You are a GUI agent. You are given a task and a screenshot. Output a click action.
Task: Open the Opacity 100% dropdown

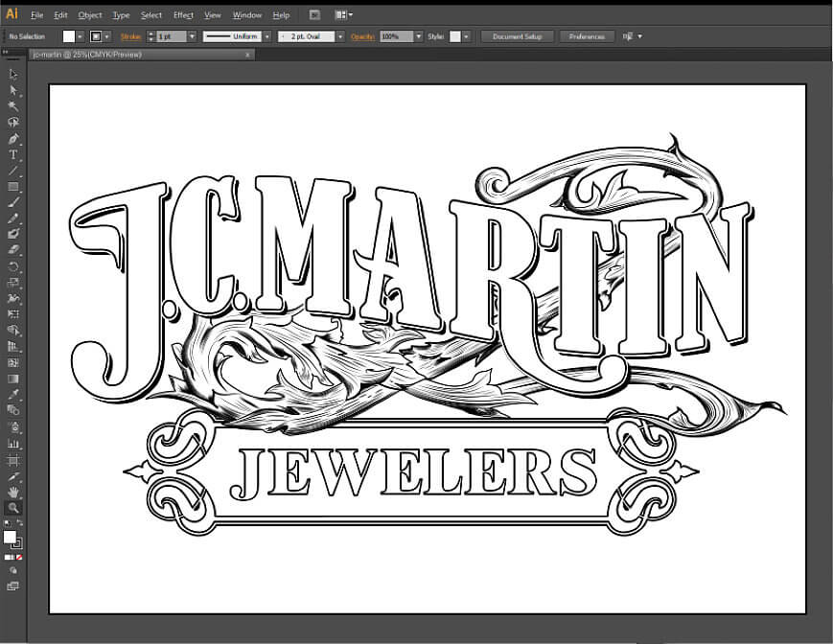point(419,36)
